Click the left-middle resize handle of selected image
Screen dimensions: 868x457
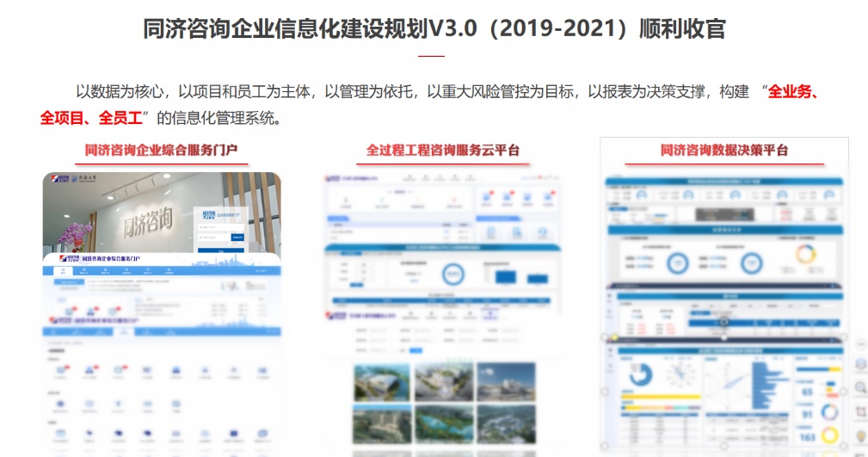pos(605,392)
